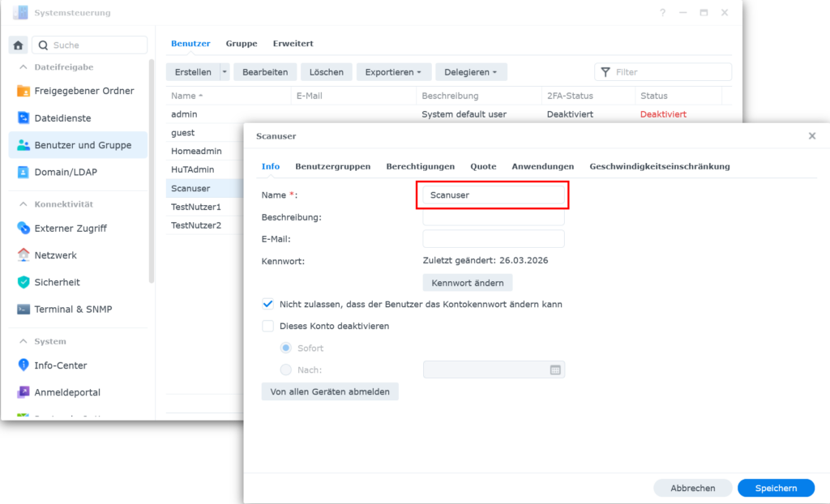Open the Benutzergruppen tab
Image resolution: width=830 pixels, height=504 pixels.
(x=333, y=166)
